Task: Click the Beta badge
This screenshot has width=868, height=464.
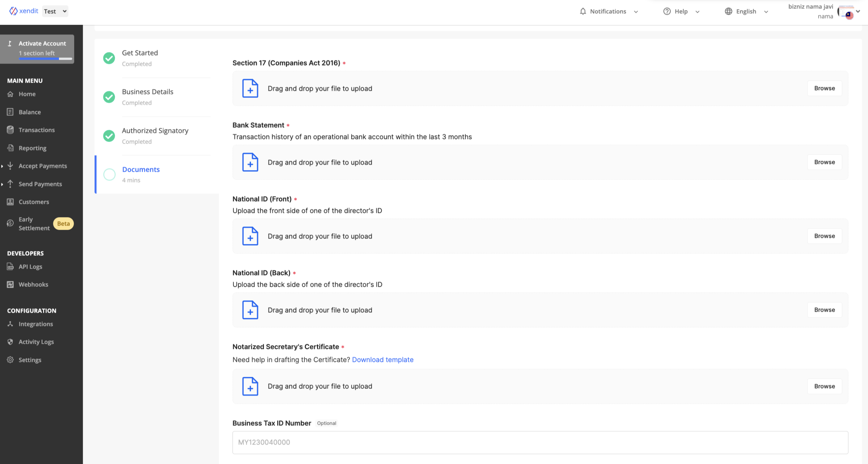Action: tap(63, 223)
